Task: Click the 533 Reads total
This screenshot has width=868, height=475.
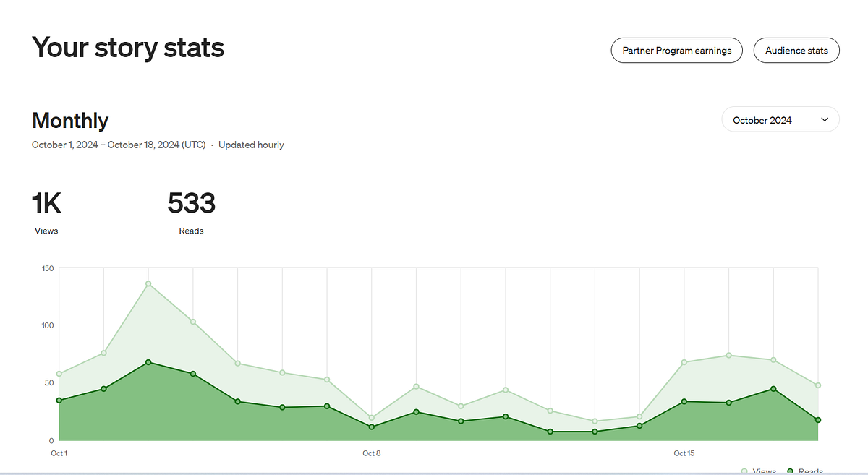Action: pos(192,203)
